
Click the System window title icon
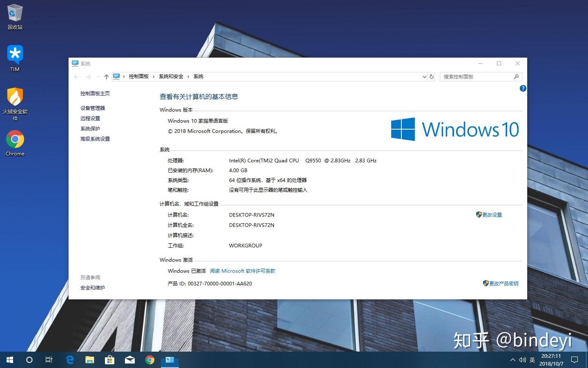75,63
